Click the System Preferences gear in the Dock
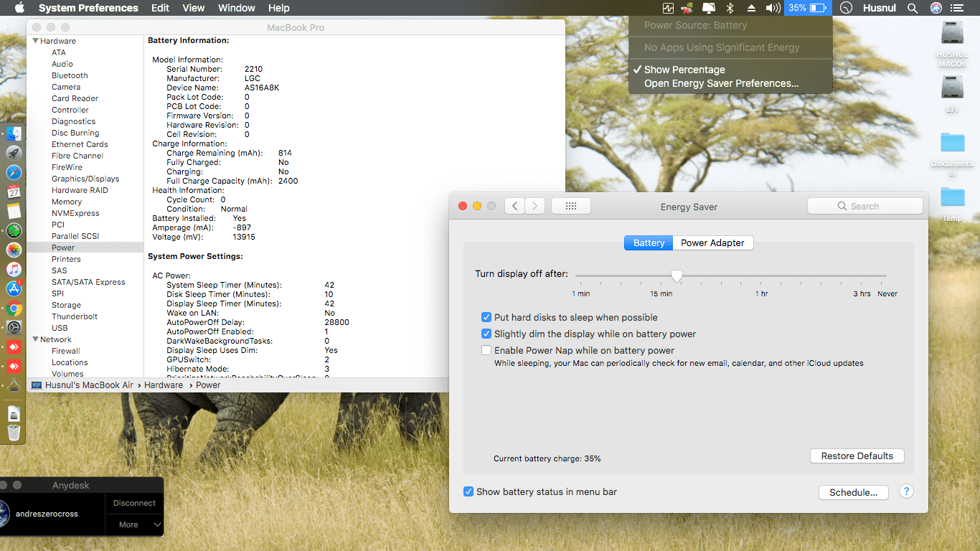This screenshot has height=551, width=980. coord(14,328)
